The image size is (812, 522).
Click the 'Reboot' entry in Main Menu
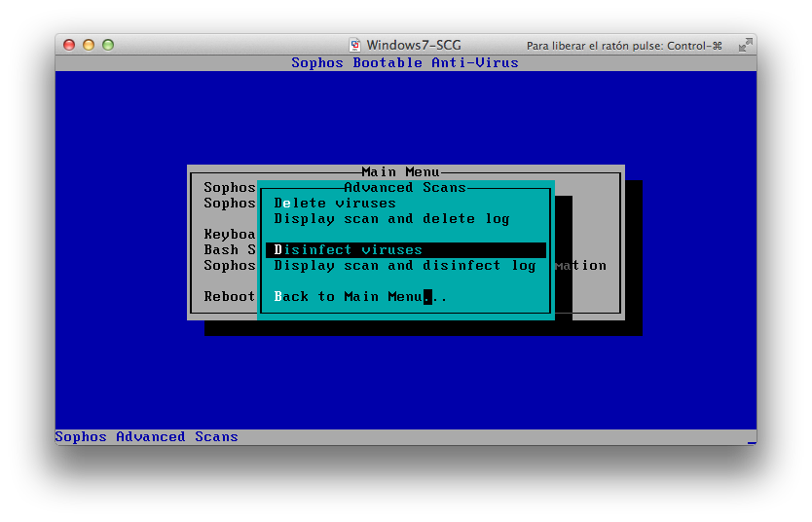[230, 297]
